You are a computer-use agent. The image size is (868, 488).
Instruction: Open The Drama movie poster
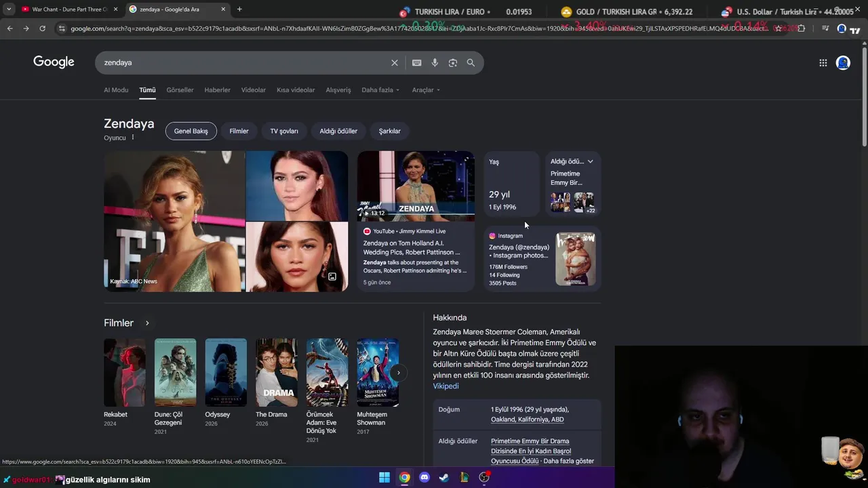276,373
